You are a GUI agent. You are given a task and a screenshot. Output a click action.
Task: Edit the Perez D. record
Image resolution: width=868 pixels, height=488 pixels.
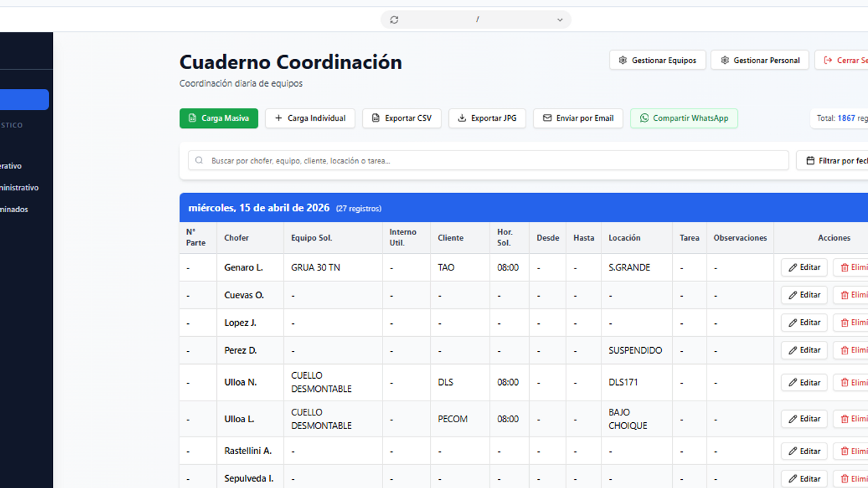click(804, 350)
